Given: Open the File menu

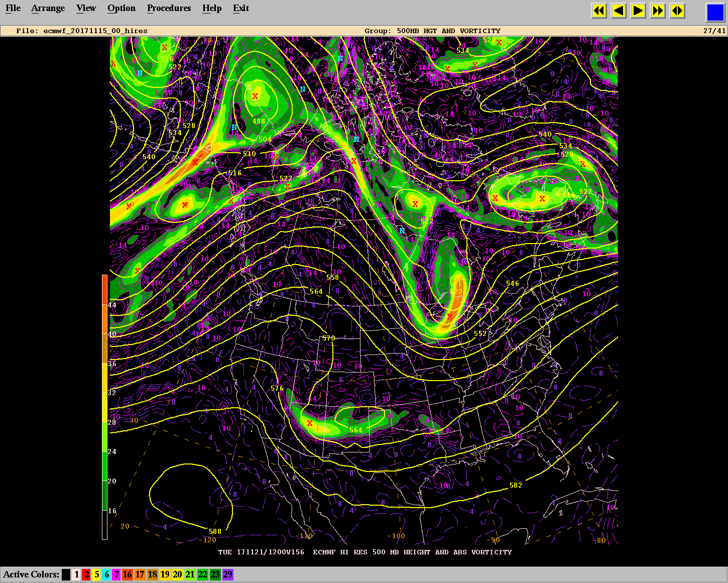Looking at the screenshot, I should (13, 8).
